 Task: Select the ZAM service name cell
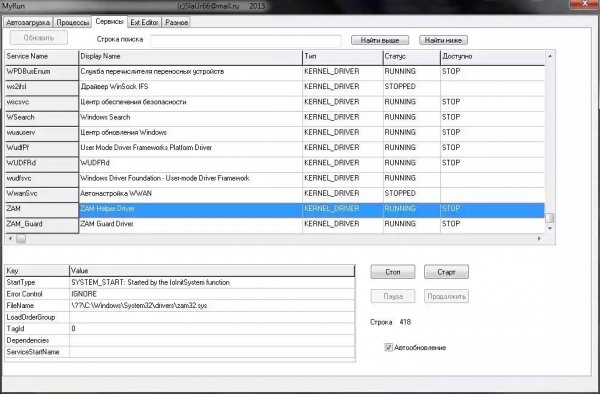pyautogui.click(x=41, y=209)
